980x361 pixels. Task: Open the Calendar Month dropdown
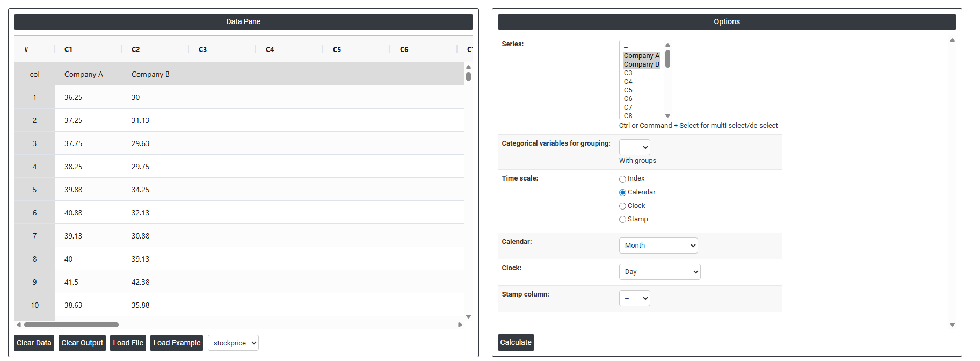[x=658, y=246]
